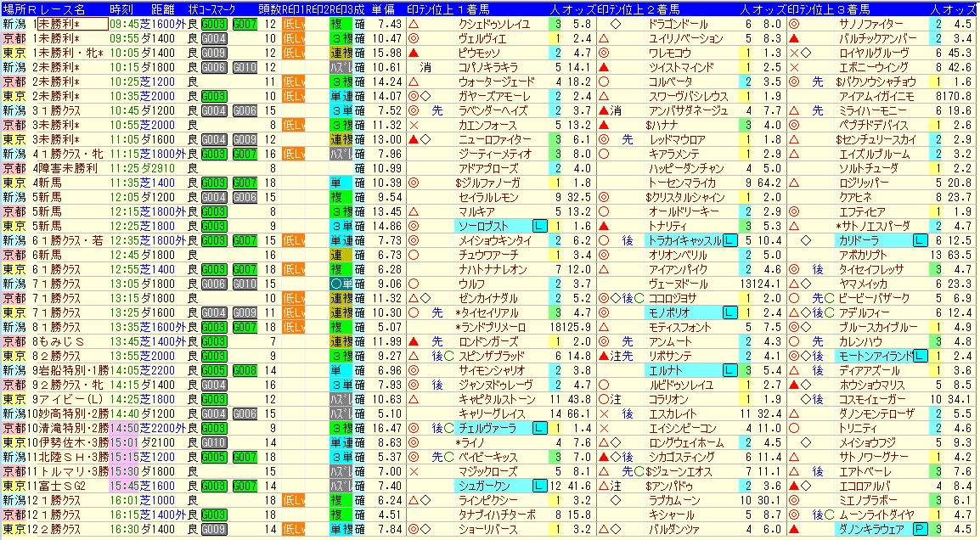Select first-place horse マジックローズ

point(488,471)
